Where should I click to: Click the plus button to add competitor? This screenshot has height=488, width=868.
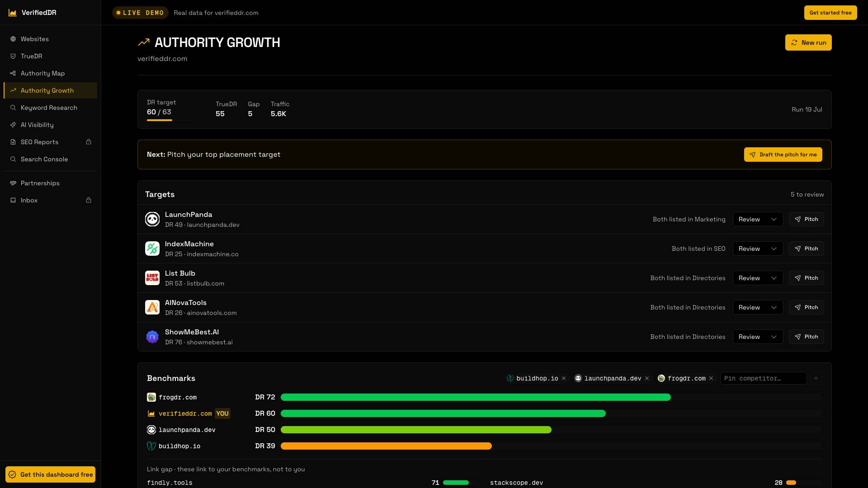(x=816, y=378)
